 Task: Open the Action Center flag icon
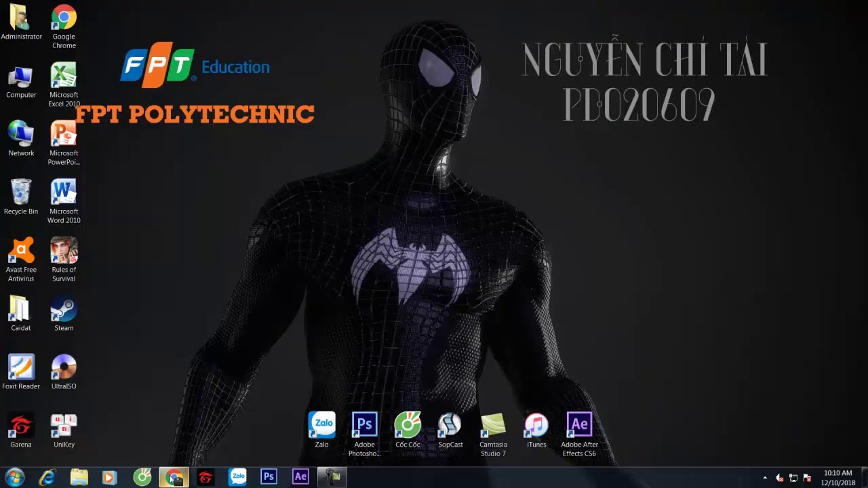click(x=807, y=478)
